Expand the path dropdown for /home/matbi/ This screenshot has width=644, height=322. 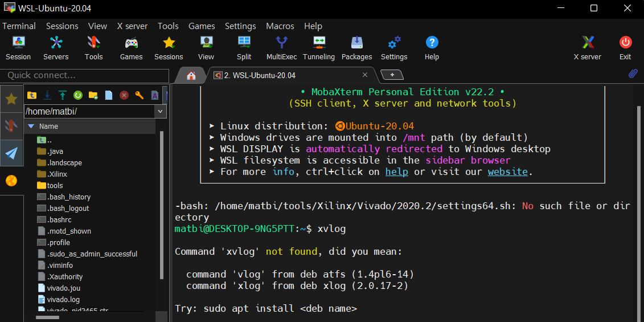point(161,112)
